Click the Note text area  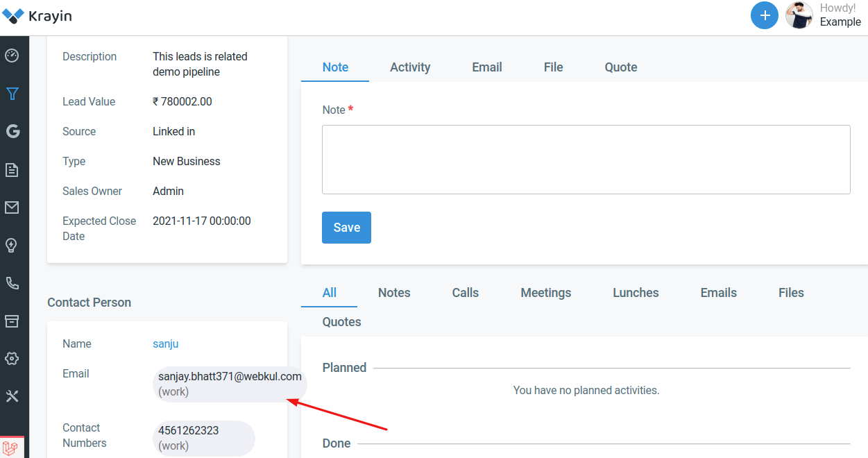[586, 159]
